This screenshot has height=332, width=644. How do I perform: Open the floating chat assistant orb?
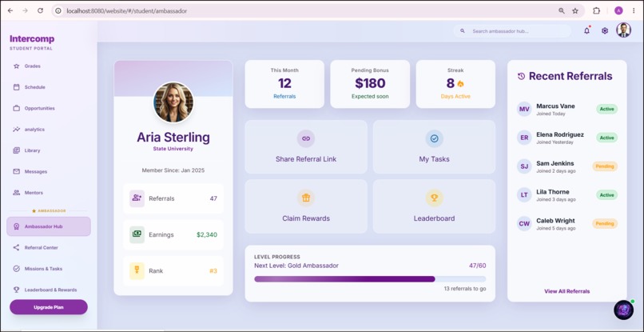tap(623, 310)
